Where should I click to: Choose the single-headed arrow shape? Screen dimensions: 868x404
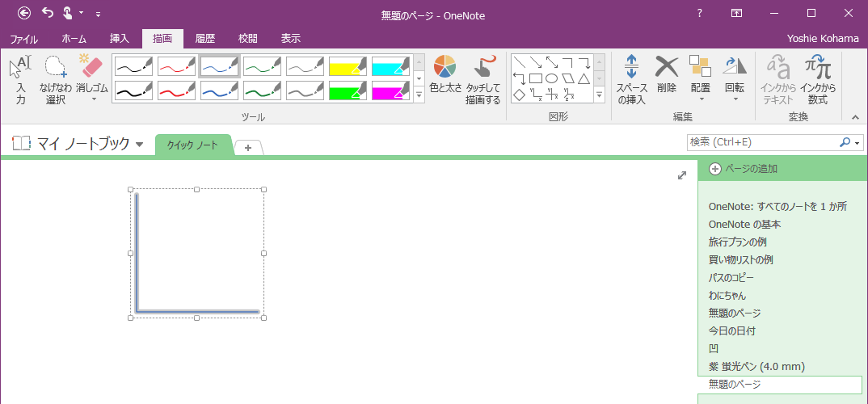click(x=535, y=62)
